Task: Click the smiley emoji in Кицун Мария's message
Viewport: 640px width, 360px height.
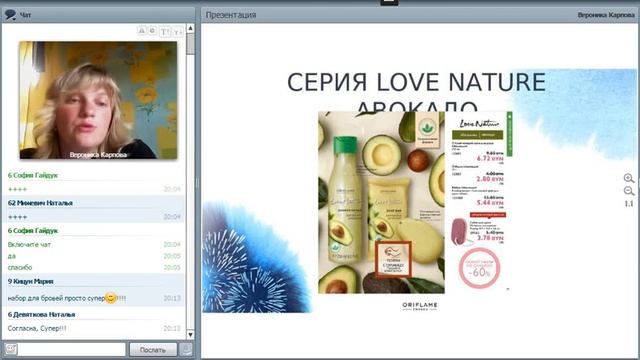Action: 111,298
